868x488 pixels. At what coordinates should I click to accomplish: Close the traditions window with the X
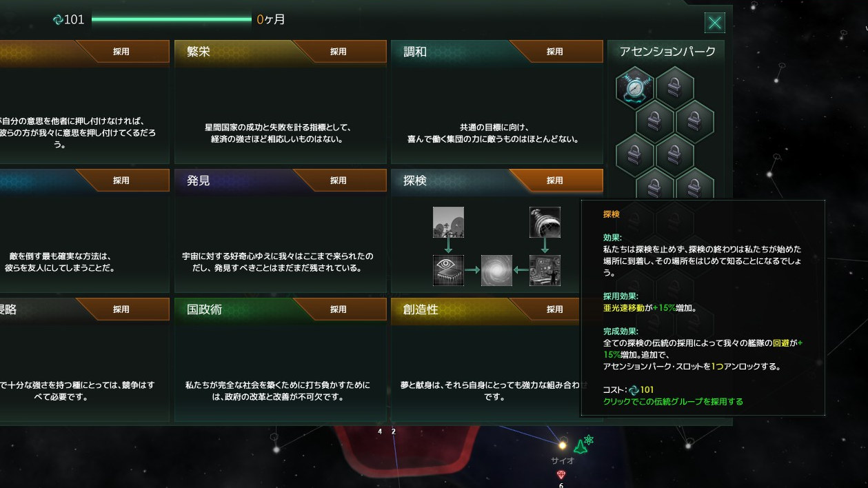tap(715, 23)
